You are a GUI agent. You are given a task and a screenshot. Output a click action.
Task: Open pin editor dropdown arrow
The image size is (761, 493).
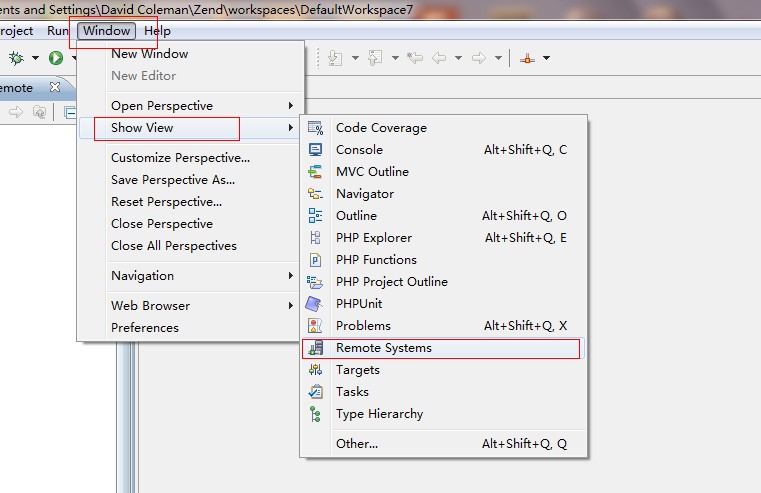[x=546, y=58]
